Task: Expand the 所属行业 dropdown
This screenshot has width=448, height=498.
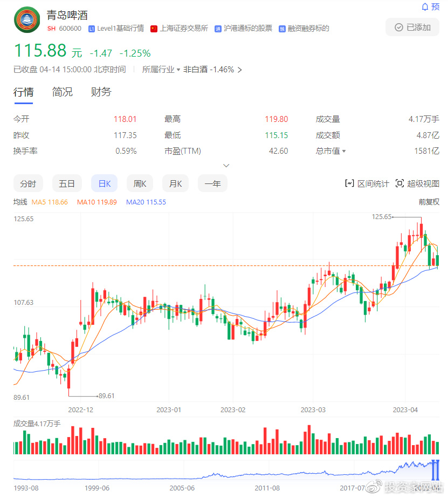Action: 161,70
